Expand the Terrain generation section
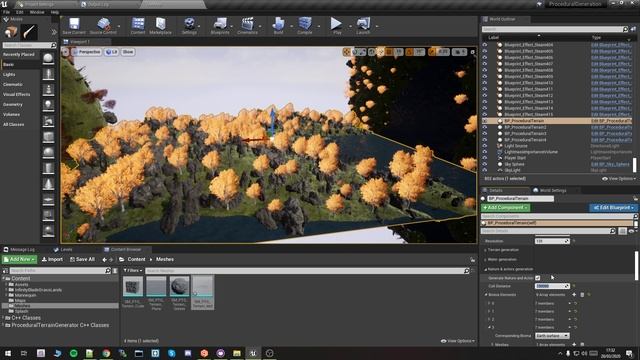Image resolution: width=640 pixels, height=360 pixels. [x=485, y=250]
